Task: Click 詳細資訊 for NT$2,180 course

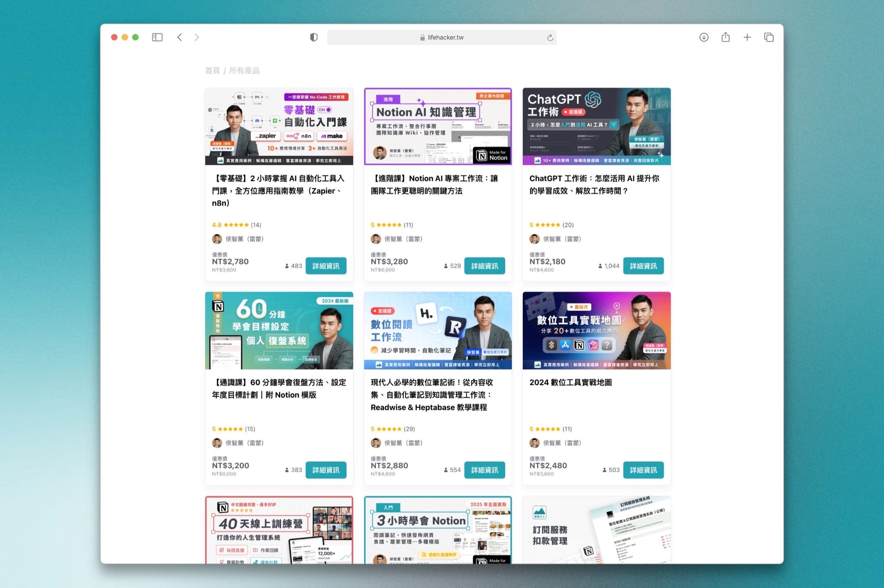Action: pyautogui.click(x=643, y=266)
